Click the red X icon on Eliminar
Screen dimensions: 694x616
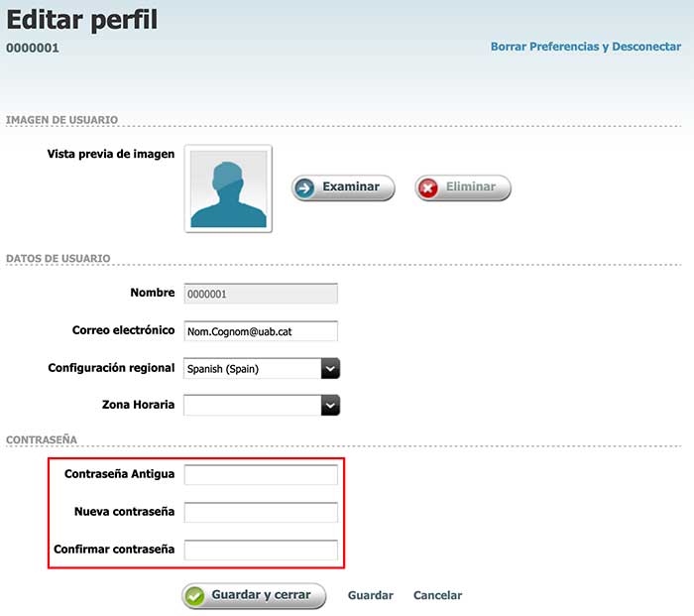(428, 187)
